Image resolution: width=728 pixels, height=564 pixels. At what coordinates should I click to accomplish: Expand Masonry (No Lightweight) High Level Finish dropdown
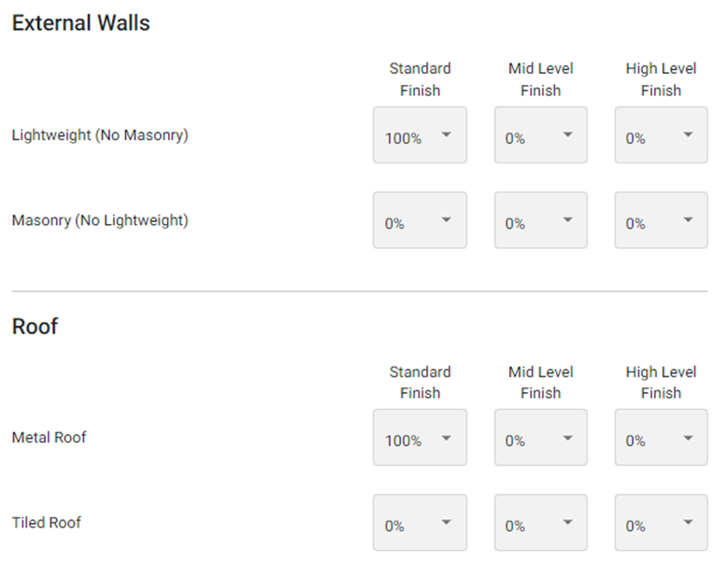(x=661, y=220)
